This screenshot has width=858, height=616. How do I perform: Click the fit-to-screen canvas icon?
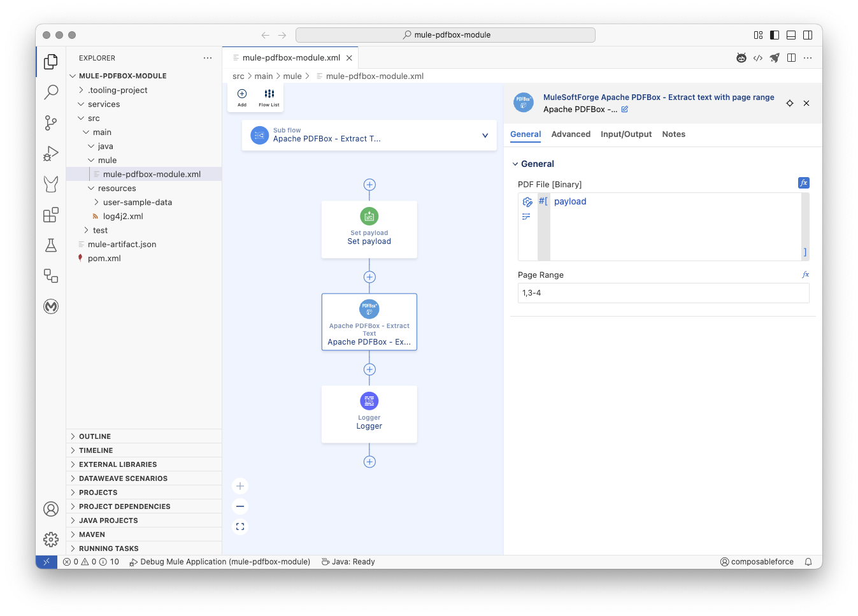coord(240,527)
